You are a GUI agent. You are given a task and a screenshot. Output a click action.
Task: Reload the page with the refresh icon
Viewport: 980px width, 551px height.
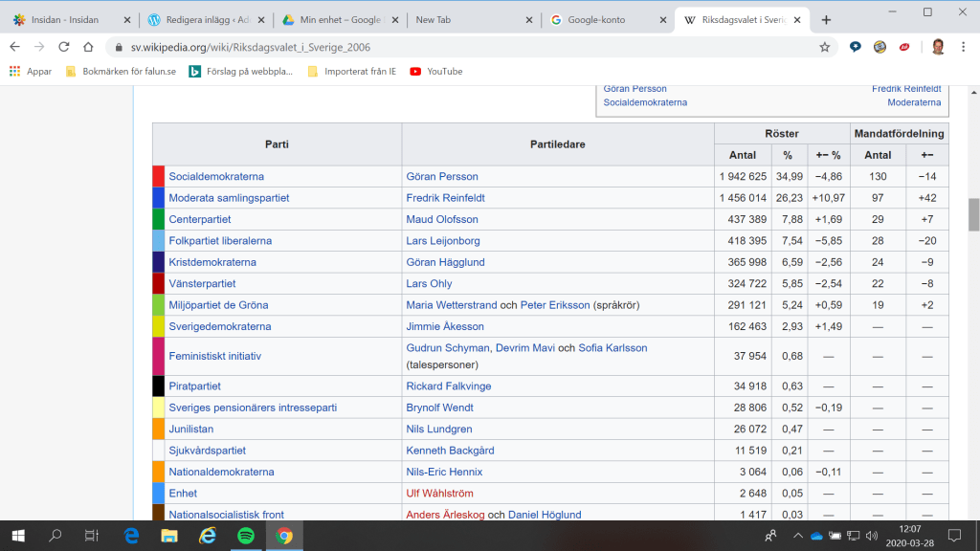pyautogui.click(x=63, y=47)
